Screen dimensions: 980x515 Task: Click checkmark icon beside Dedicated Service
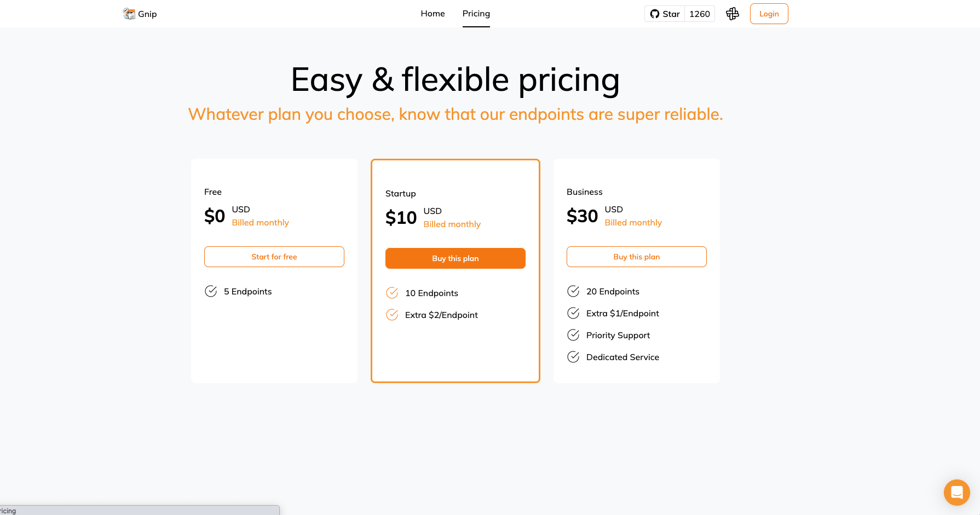click(x=573, y=357)
